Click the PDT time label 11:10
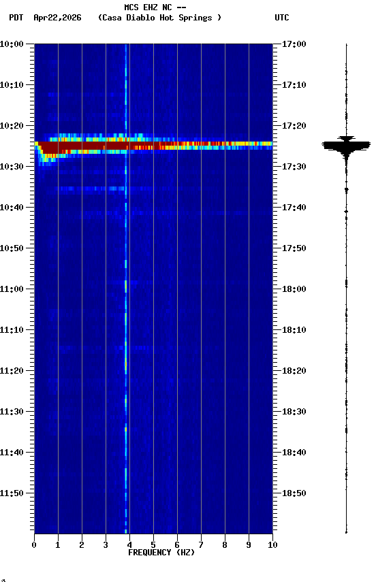Image resolution: width=376 pixels, height=588 pixels. [x=12, y=330]
